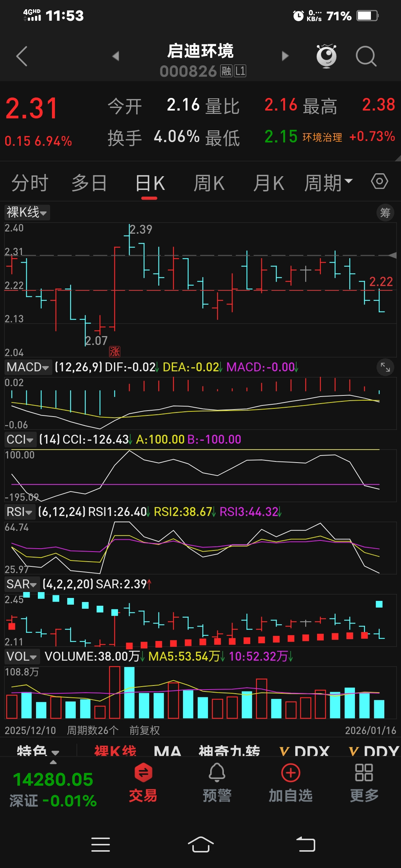Tap the current price 2.31
The height and width of the screenshot is (868, 401).
[x=32, y=109]
